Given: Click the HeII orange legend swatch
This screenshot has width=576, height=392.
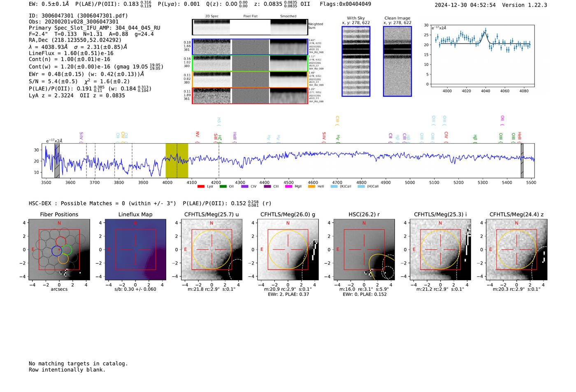Looking at the screenshot, I should (311, 187).
